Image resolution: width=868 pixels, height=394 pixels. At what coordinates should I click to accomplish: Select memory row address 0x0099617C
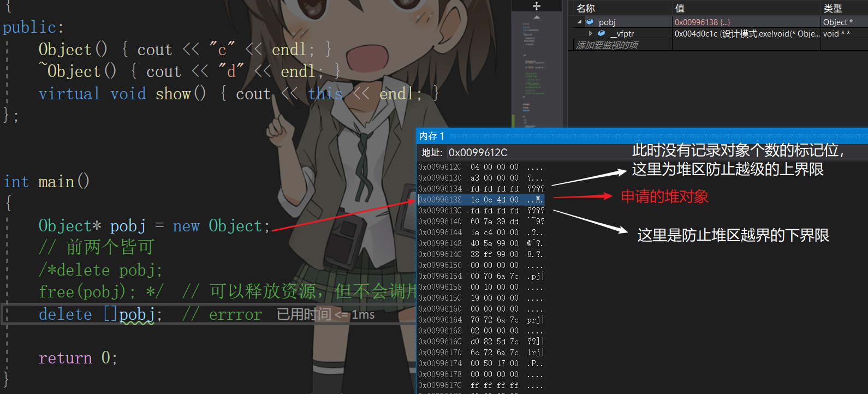coord(440,385)
